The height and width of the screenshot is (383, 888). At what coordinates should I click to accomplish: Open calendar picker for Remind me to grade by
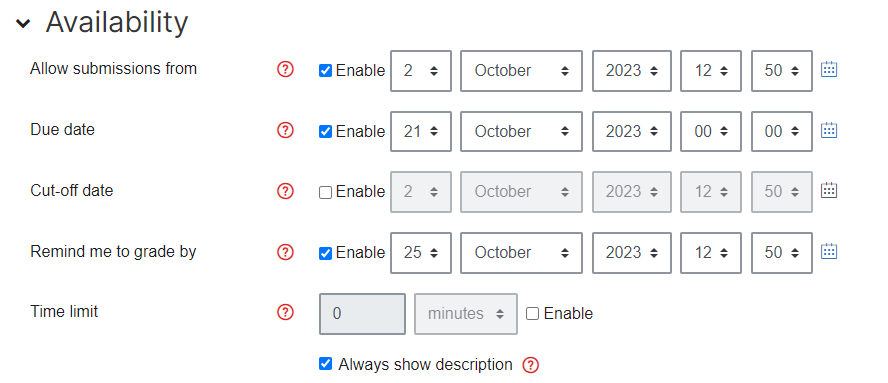tap(829, 251)
